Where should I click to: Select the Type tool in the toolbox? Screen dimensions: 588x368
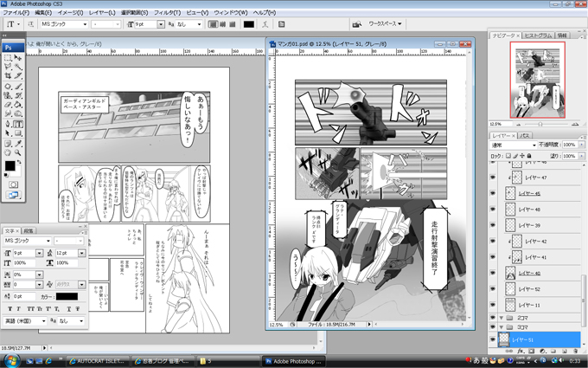[x=17, y=124]
